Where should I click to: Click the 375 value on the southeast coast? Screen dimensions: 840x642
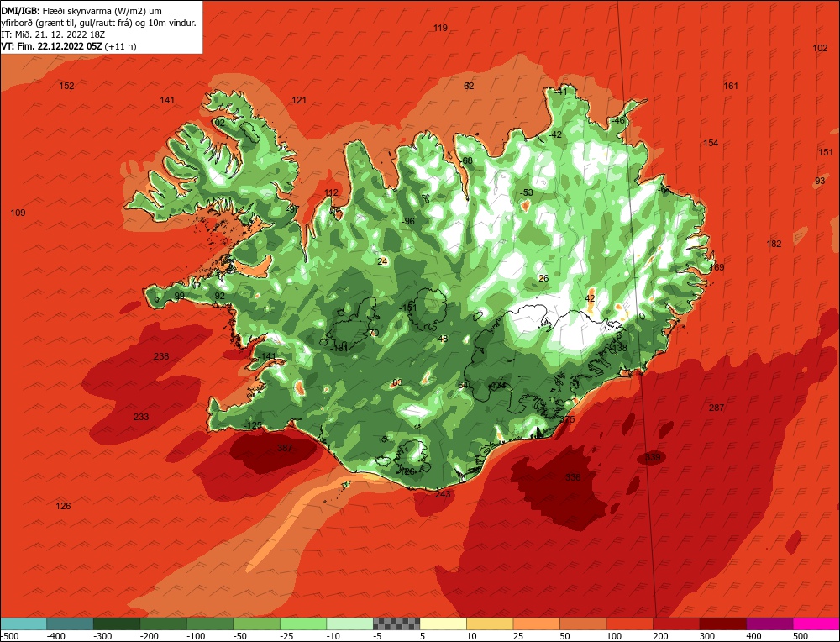[567, 419]
